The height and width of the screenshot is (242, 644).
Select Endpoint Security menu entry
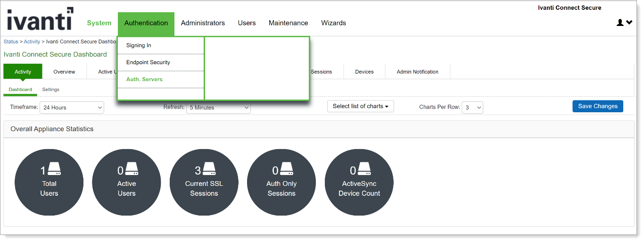pyautogui.click(x=148, y=62)
